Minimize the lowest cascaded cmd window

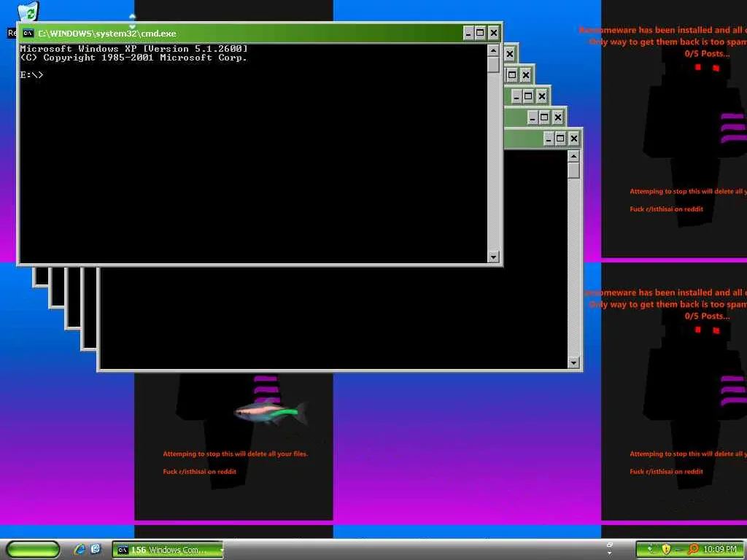(549, 139)
